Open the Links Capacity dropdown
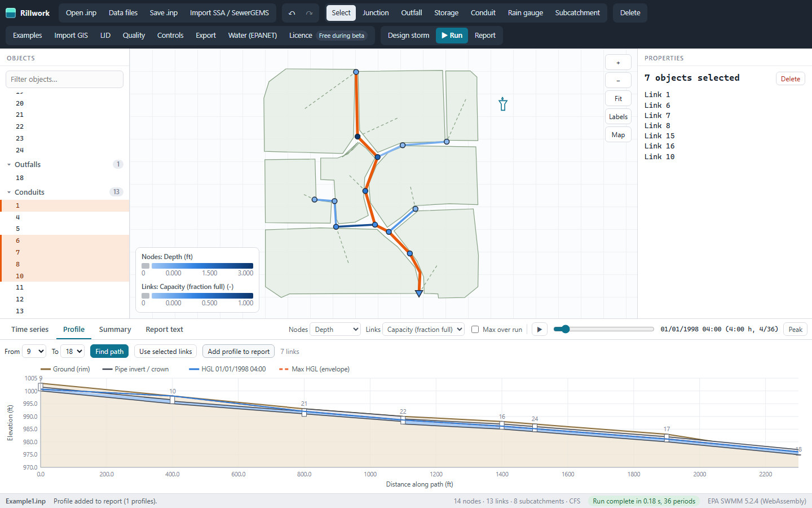The width and height of the screenshot is (812, 508). (x=423, y=330)
